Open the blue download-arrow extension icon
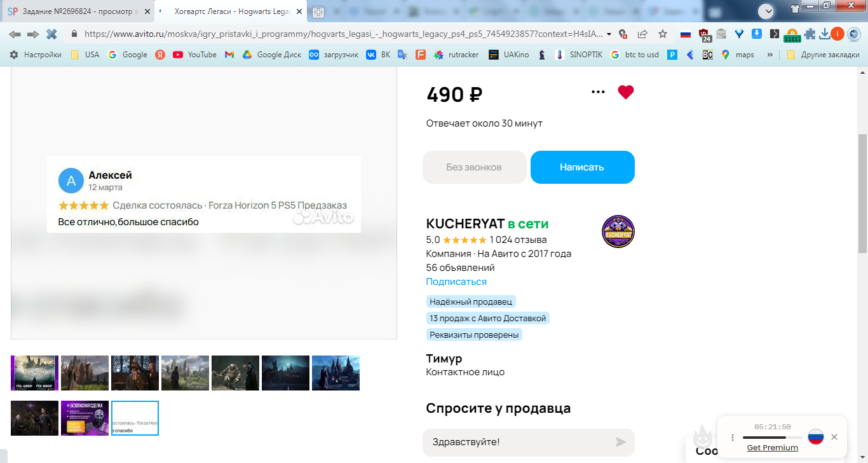This screenshot has width=868, height=463. pyautogui.click(x=757, y=34)
